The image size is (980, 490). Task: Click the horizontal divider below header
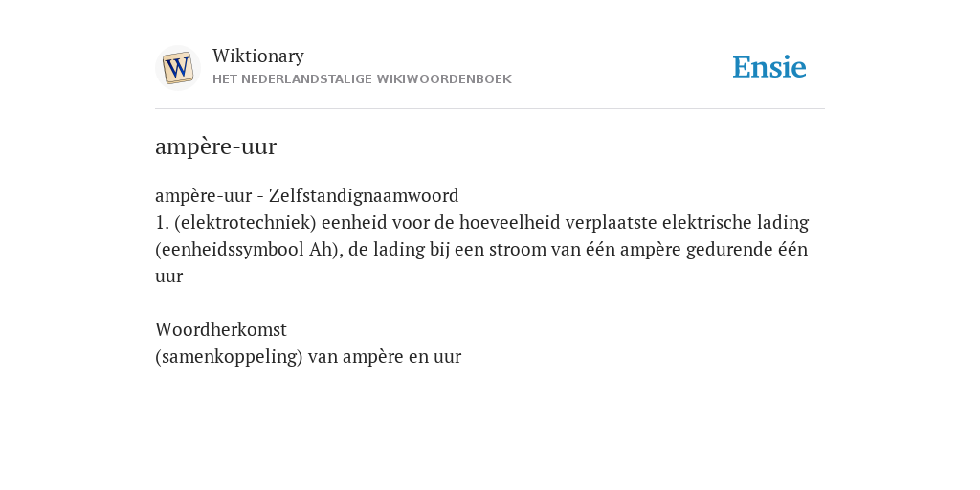[x=490, y=109]
